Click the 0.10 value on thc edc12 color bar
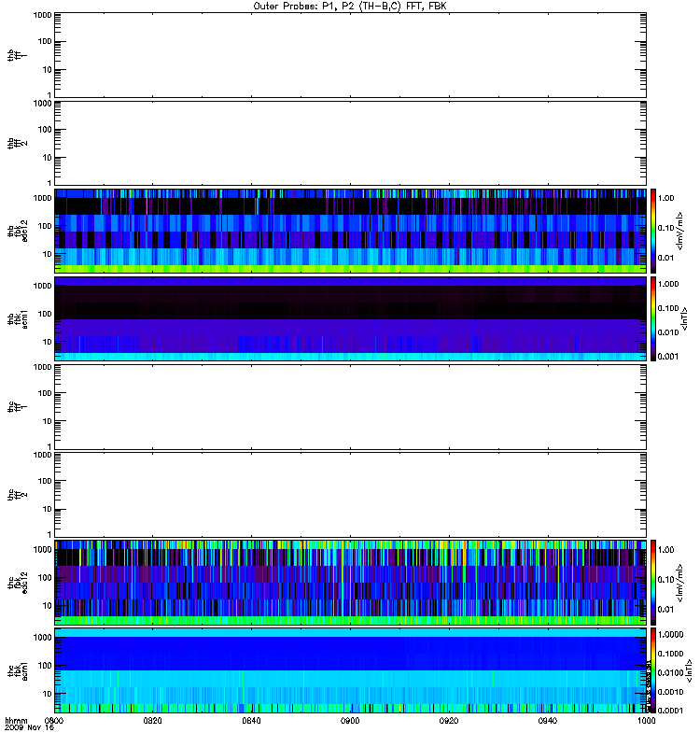Screen dimensions: 700x747 (665, 579)
